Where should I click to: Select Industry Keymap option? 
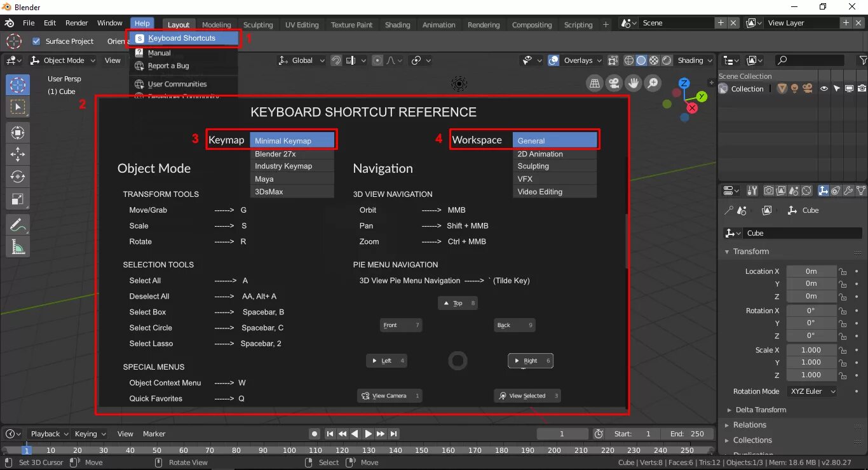coord(292,166)
